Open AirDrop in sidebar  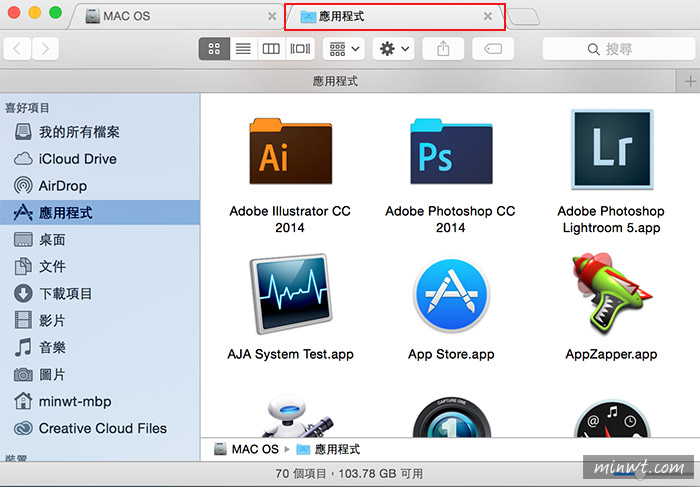tap(100, 186)
